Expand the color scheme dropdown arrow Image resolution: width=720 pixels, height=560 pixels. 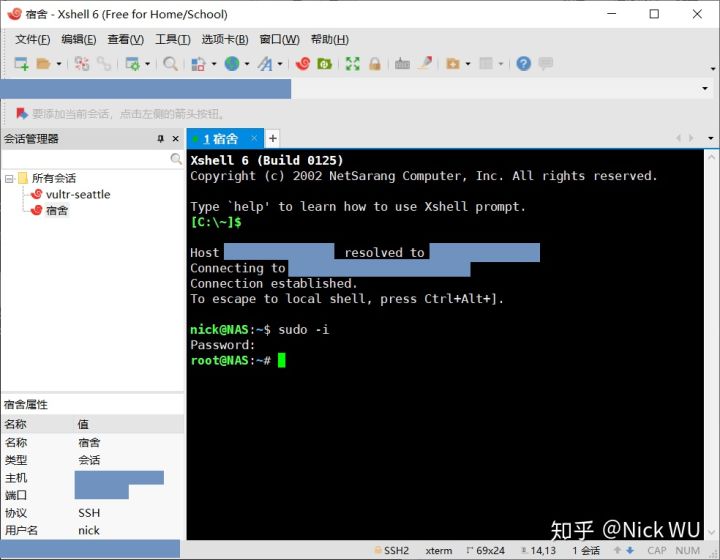click(x=214, y=64)
